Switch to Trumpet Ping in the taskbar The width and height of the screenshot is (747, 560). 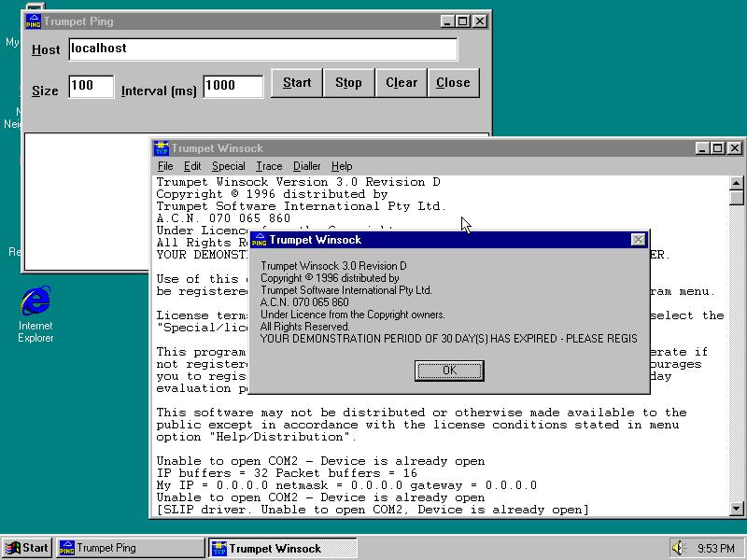pos(131,548)
